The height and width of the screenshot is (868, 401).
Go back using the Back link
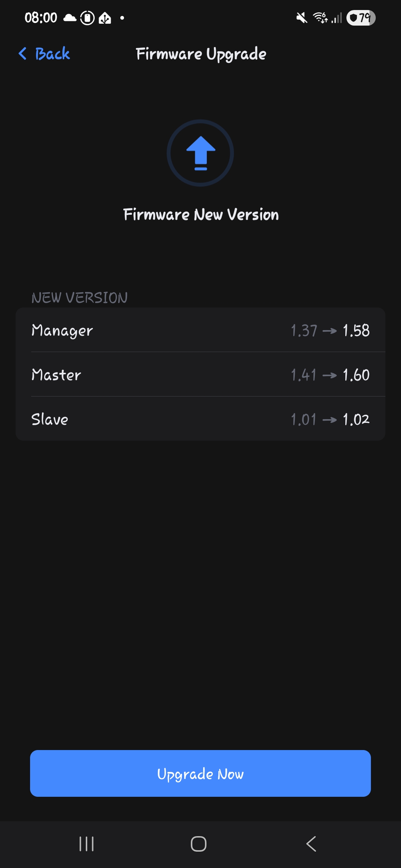tap(52, 54)
